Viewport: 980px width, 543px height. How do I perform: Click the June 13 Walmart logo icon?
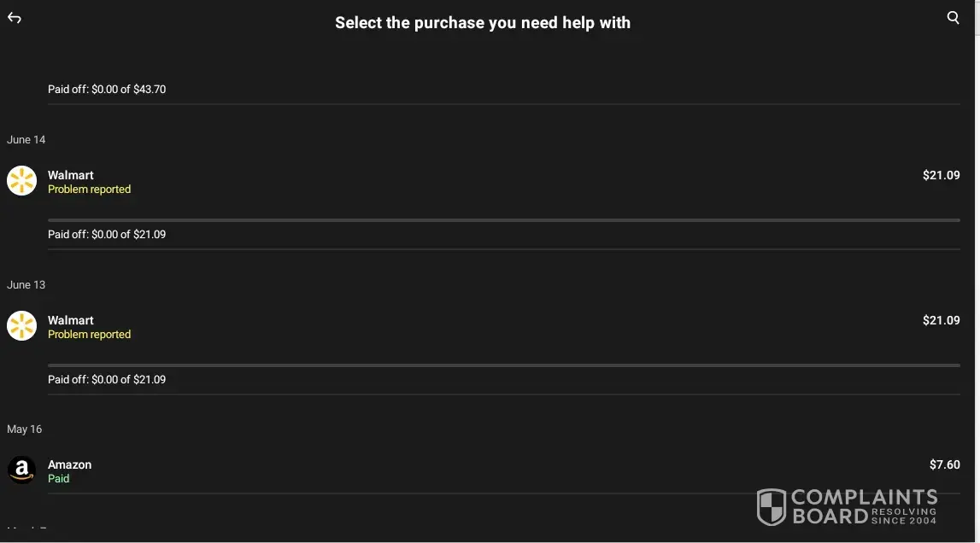(x=21, y=326)
